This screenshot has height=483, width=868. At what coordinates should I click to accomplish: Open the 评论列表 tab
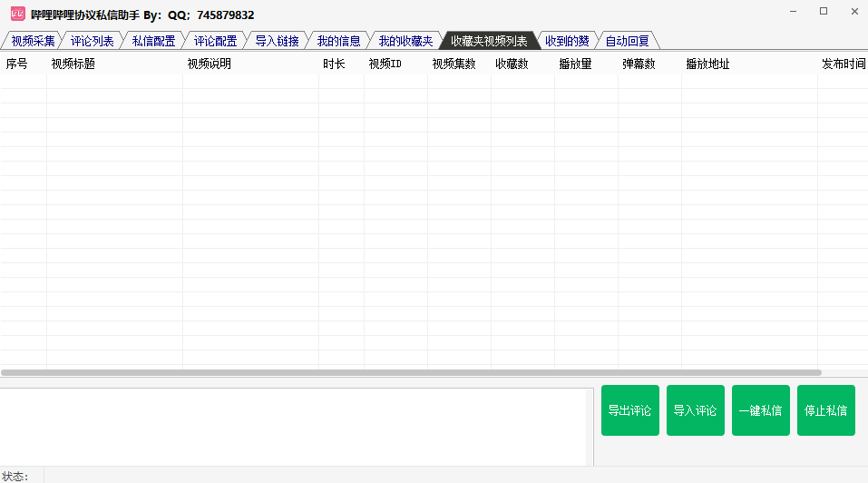(x=93, y=41)
